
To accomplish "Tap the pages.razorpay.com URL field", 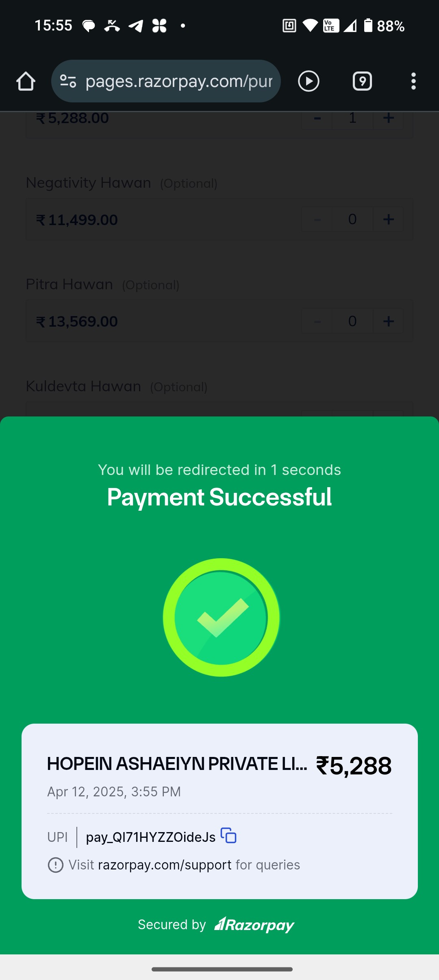I will click(x=179, y=81).
